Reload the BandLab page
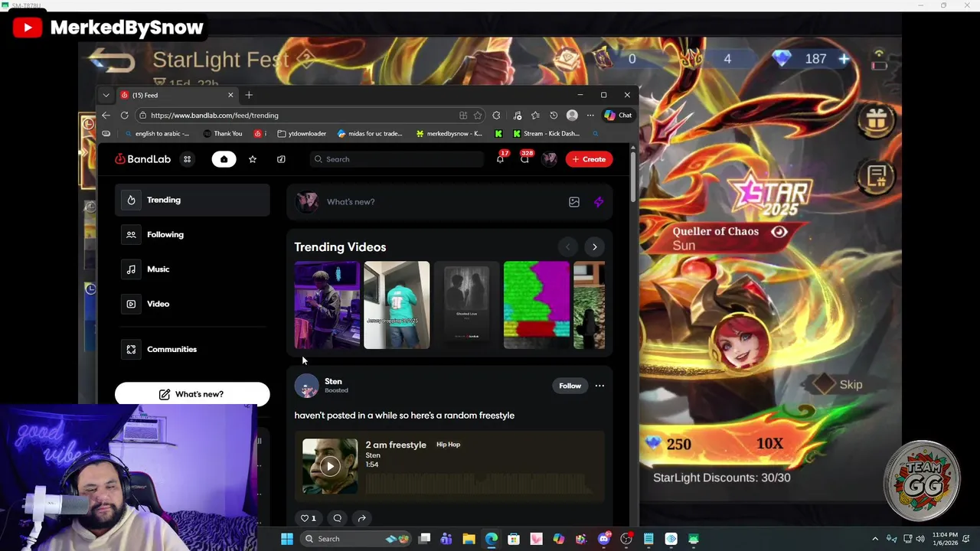Viewport: 980px width, 551px height. point(124,116)
